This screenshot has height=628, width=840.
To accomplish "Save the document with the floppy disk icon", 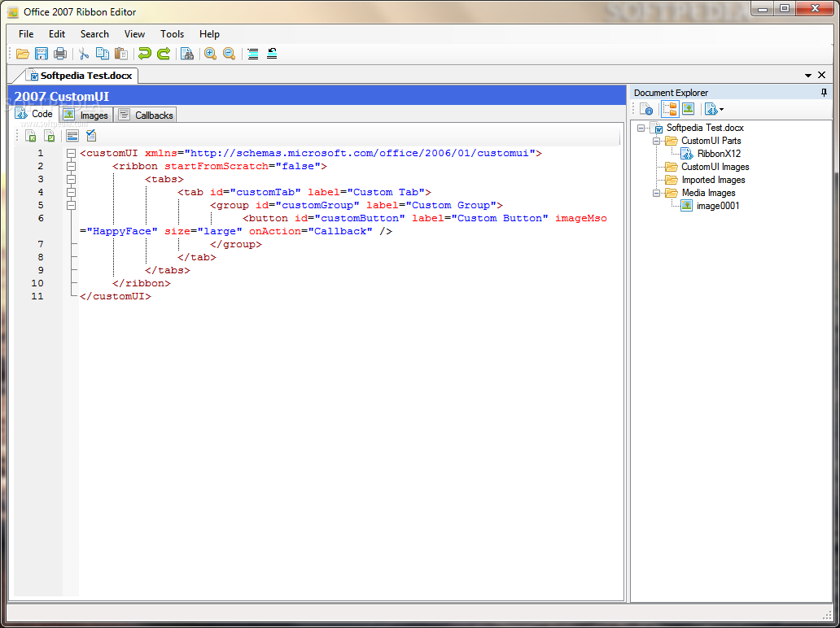I will tap(42, 54).
